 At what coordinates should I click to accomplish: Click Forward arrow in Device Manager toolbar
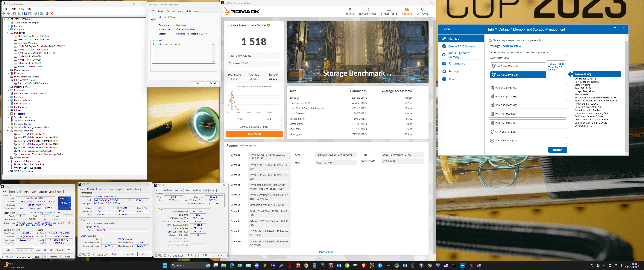tap(8, 13)
